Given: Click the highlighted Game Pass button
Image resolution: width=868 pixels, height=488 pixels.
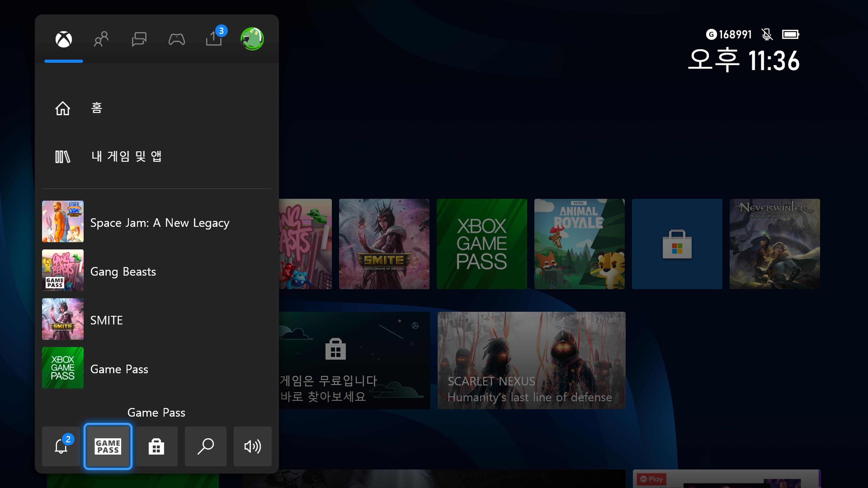Looking at the screenshot, I should tap(108, 447).
